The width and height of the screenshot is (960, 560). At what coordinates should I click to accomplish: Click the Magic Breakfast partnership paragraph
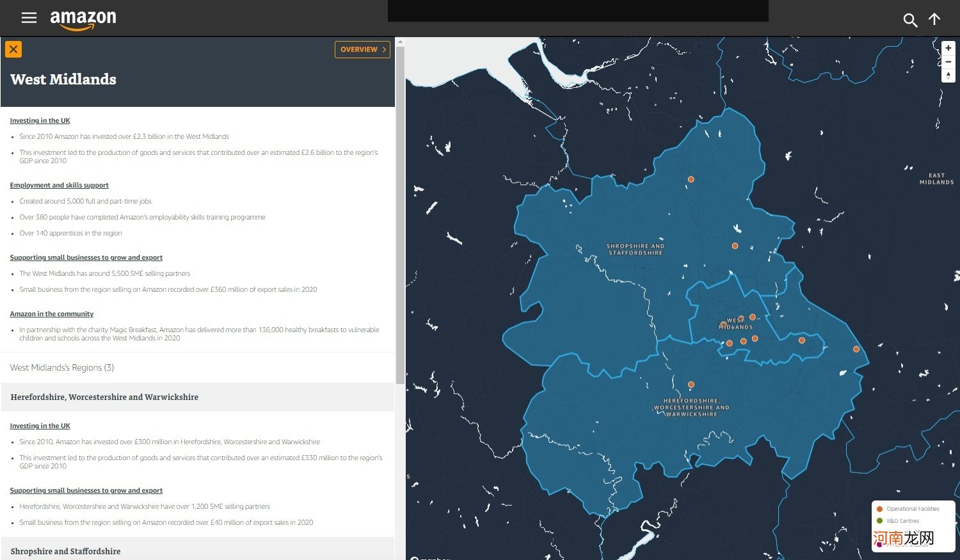(x=199, y=334)
